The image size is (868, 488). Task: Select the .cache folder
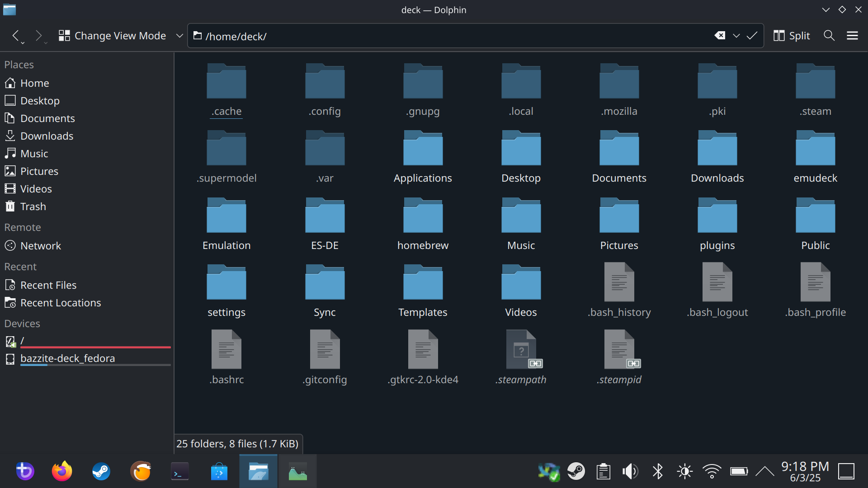point(226,90)
